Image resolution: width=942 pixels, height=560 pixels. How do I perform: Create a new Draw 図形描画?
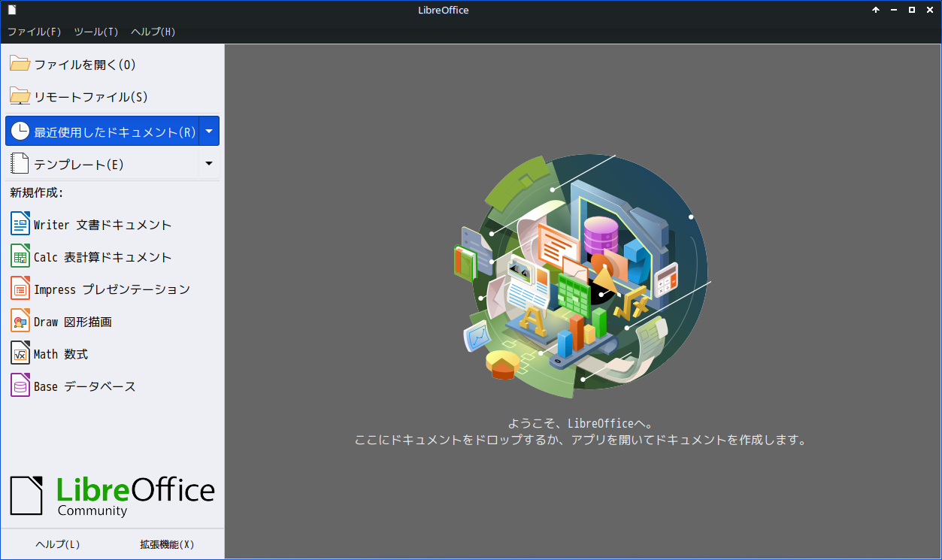112,322
